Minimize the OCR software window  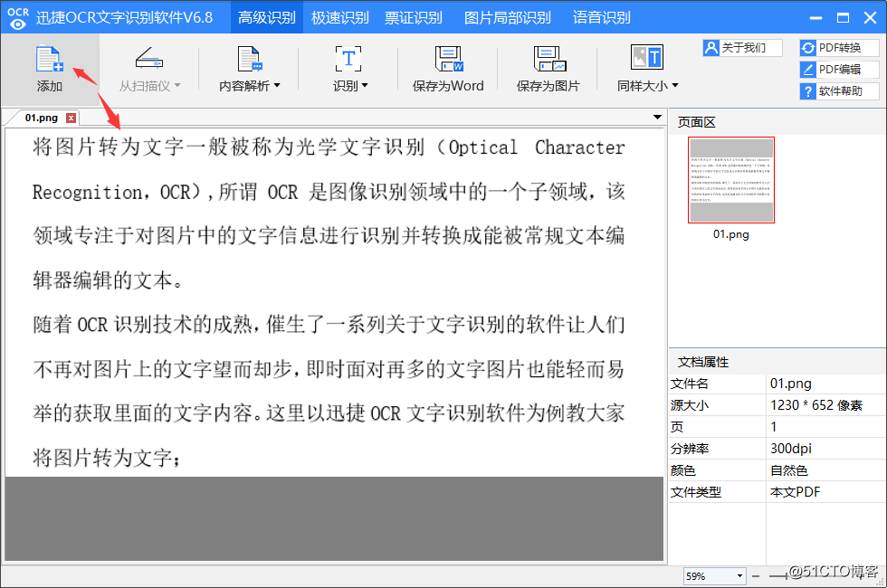click(815, 17)
